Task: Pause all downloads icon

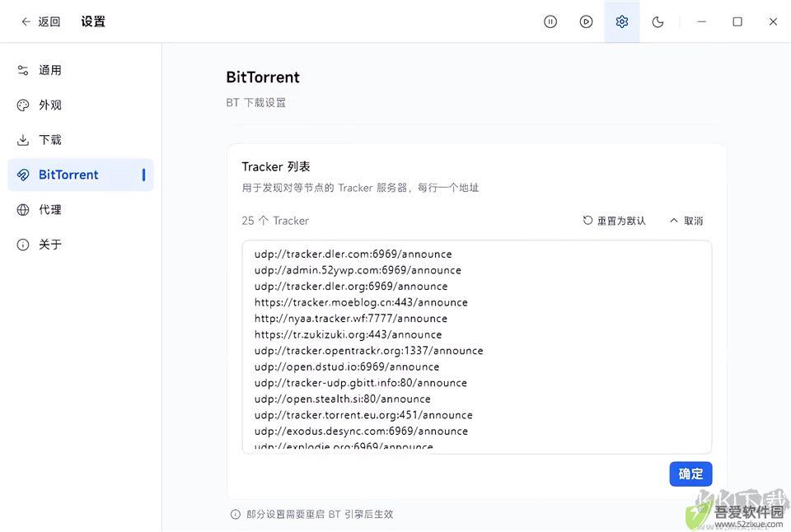Action: click(x=550, y=21)
